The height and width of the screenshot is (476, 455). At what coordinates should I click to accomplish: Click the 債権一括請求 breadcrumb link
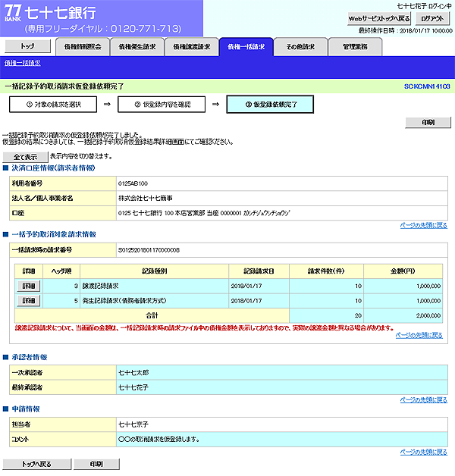tap(23, 63)
